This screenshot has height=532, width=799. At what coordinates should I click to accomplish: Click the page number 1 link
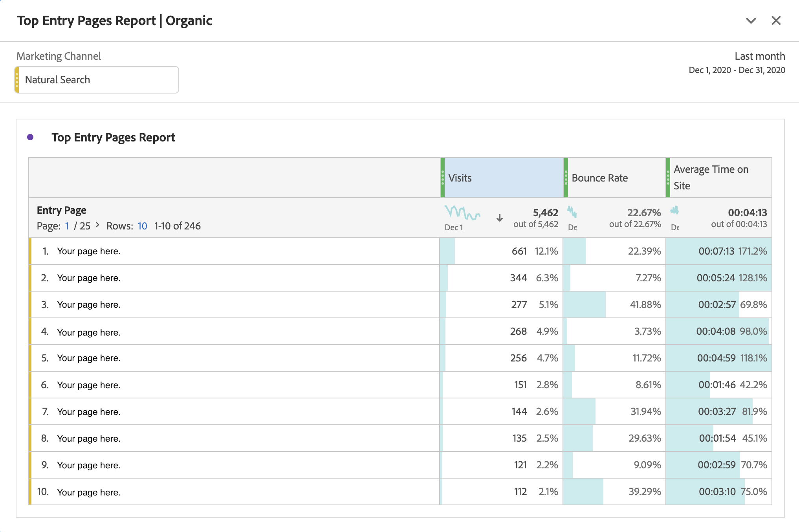point(67,226)
